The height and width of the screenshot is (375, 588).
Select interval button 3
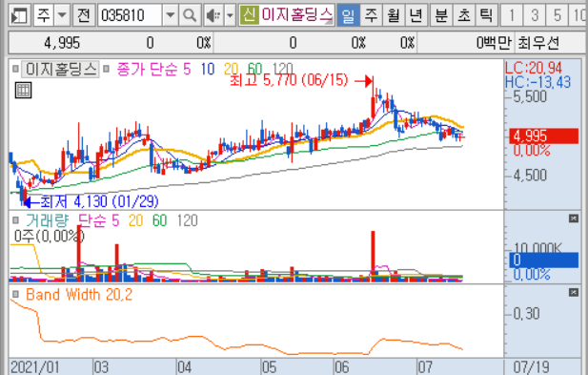[535, 15]
